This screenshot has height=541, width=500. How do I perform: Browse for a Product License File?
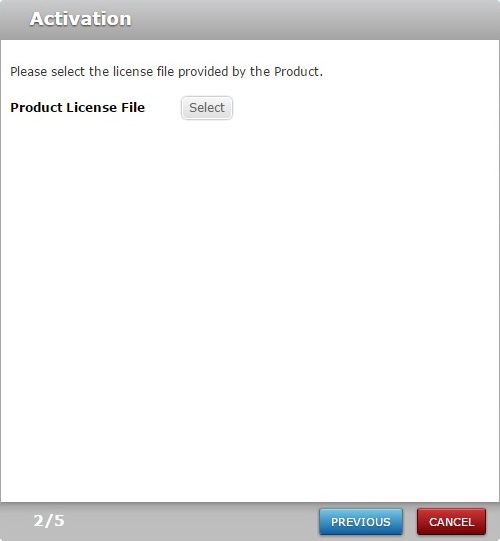click(x=207, y=108)
